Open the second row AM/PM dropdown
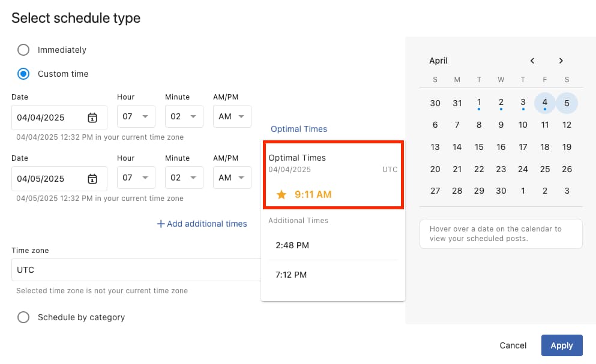 (232, 178)
